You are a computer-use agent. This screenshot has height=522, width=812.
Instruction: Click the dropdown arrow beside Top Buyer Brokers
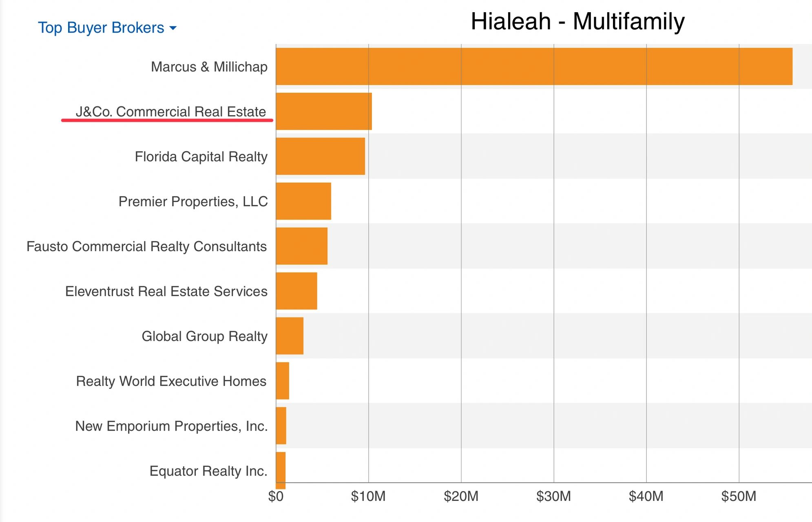click(173, 28)
